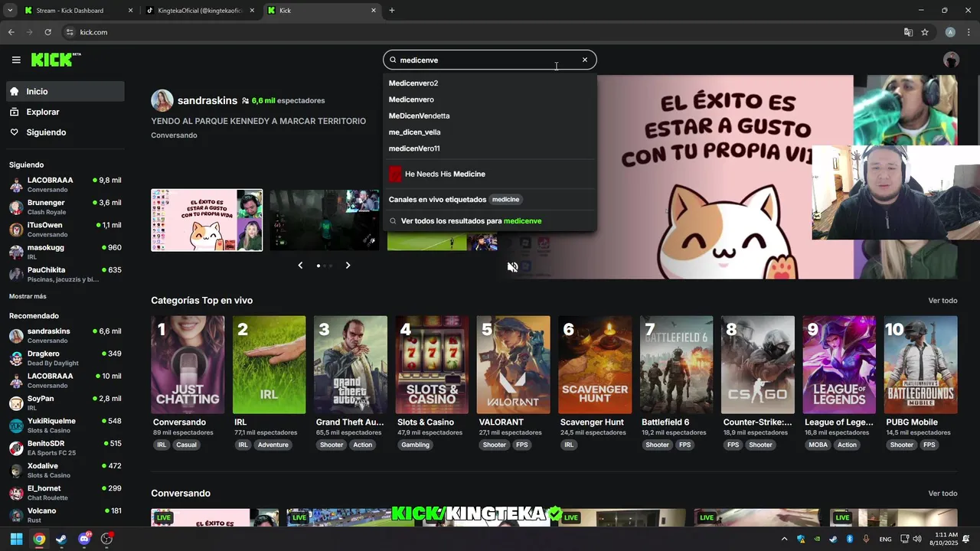Open the hamburger sidebar menu
This screenshot has height=551, width=980.
(16, 60)
